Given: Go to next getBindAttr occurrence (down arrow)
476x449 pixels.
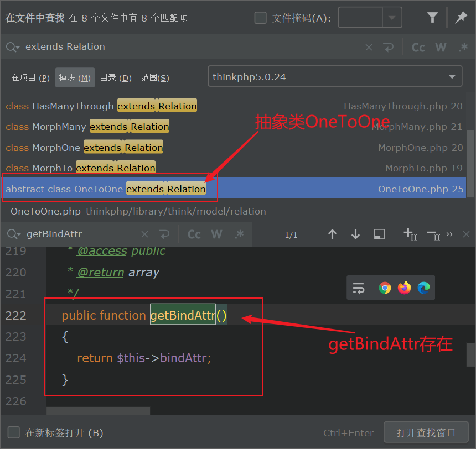Looking at the screenshot, I should click(355, 234).
